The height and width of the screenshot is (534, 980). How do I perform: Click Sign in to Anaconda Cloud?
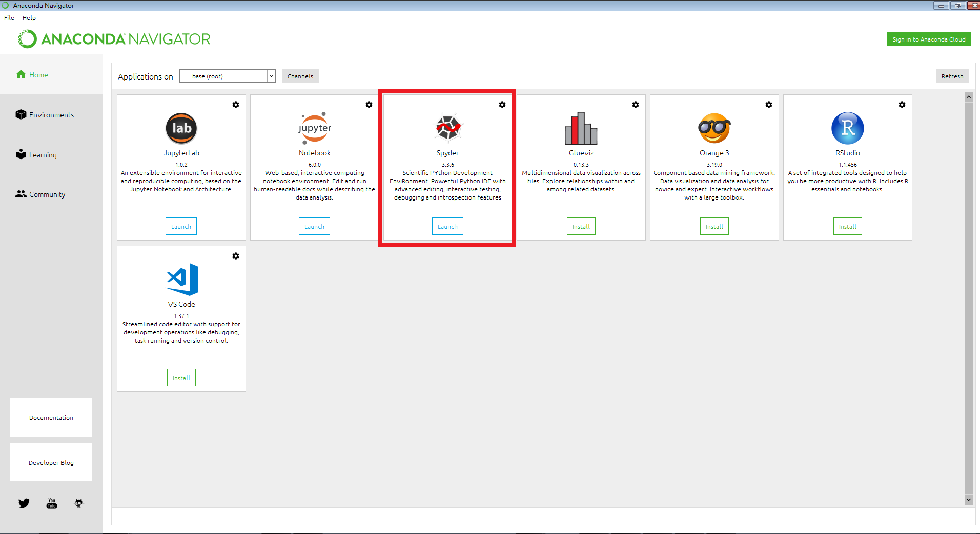929,39
